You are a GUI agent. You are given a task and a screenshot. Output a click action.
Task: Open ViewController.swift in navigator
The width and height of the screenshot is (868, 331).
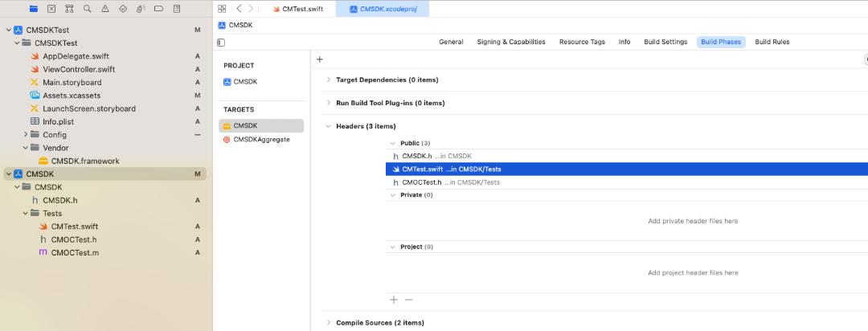[79, 69]
